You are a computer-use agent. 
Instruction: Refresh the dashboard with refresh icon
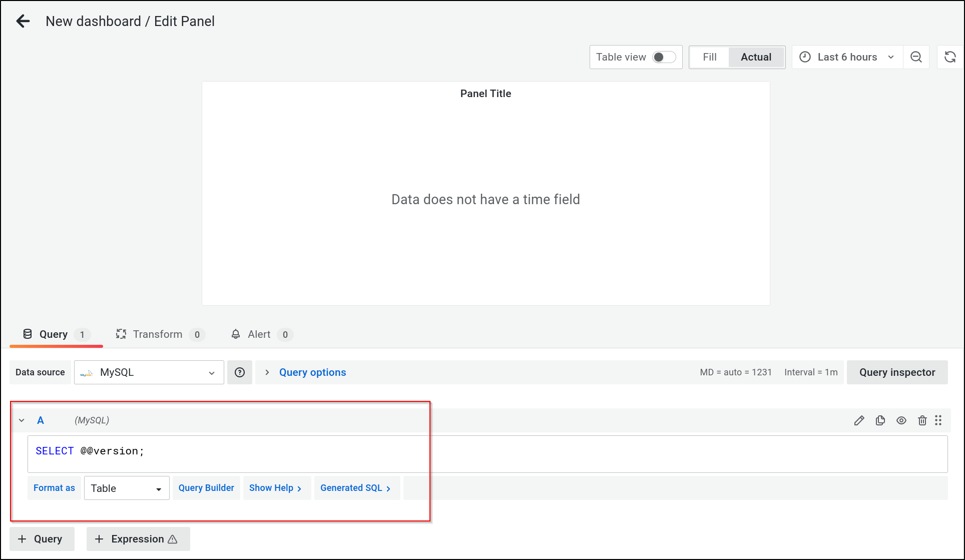(950, 57)
